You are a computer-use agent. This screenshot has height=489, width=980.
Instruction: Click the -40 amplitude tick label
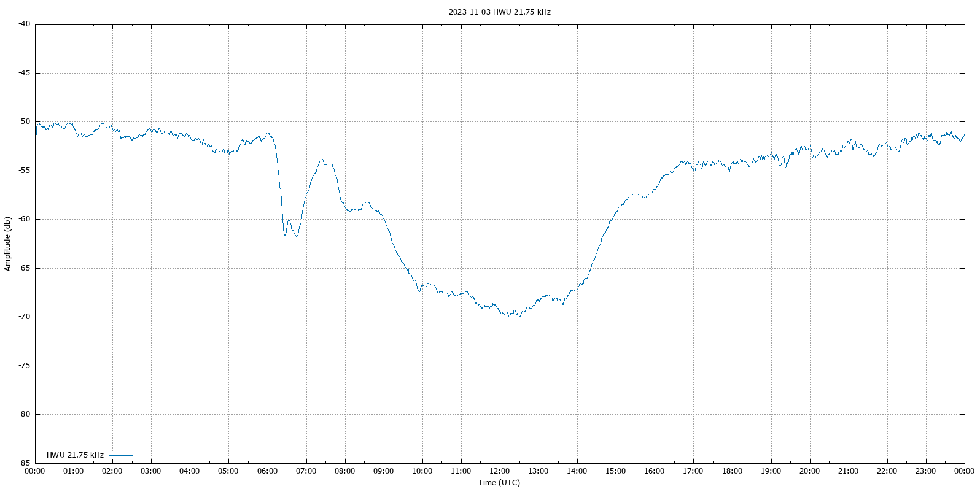[24, 24]
